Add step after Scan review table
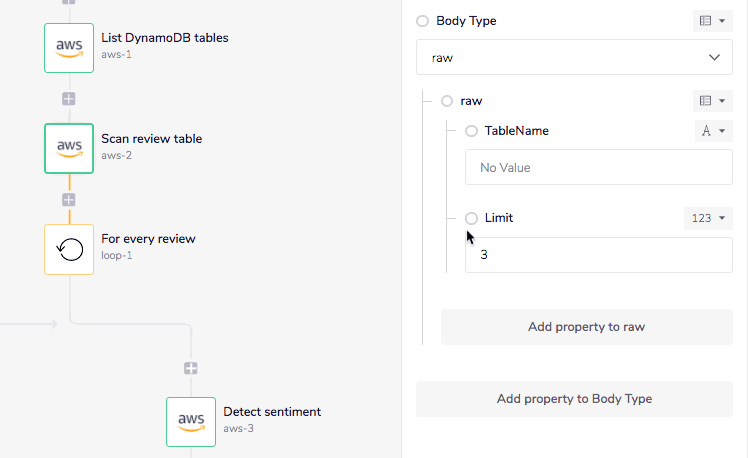This screenshot has height=458, width=748. 69,199
